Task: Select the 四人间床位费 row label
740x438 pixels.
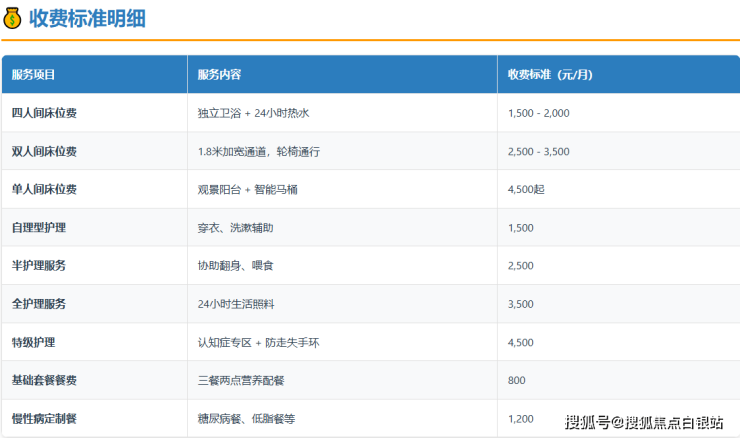Action: click(44, 113)
